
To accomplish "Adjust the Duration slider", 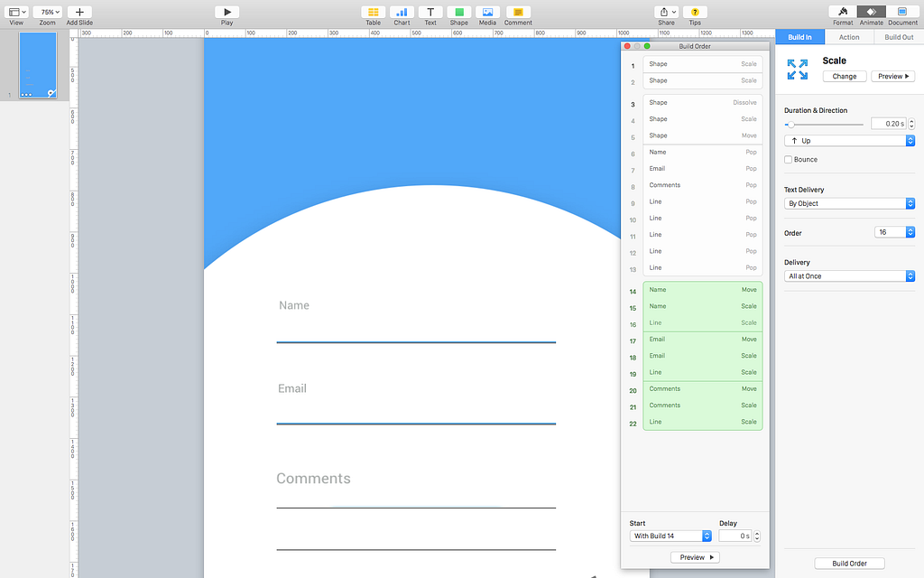I will [790, 125].
